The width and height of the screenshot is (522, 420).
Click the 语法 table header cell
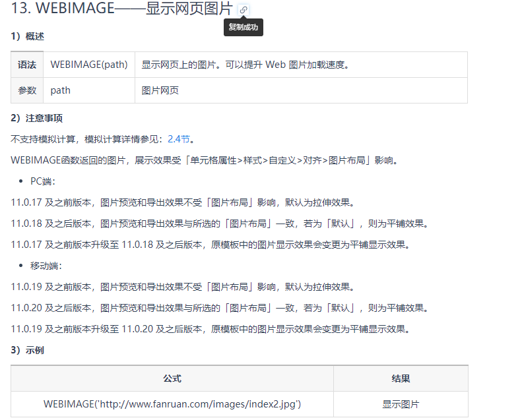(27, 65)
